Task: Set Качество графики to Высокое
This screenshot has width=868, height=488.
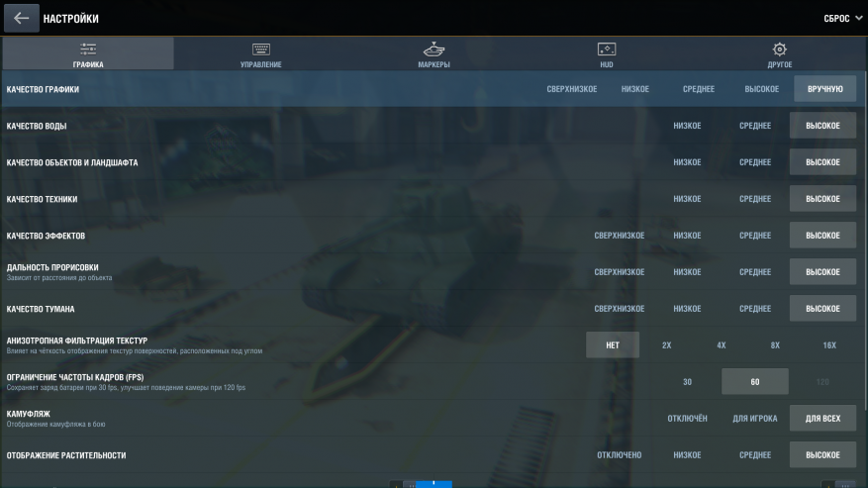Action: point(762,89)
